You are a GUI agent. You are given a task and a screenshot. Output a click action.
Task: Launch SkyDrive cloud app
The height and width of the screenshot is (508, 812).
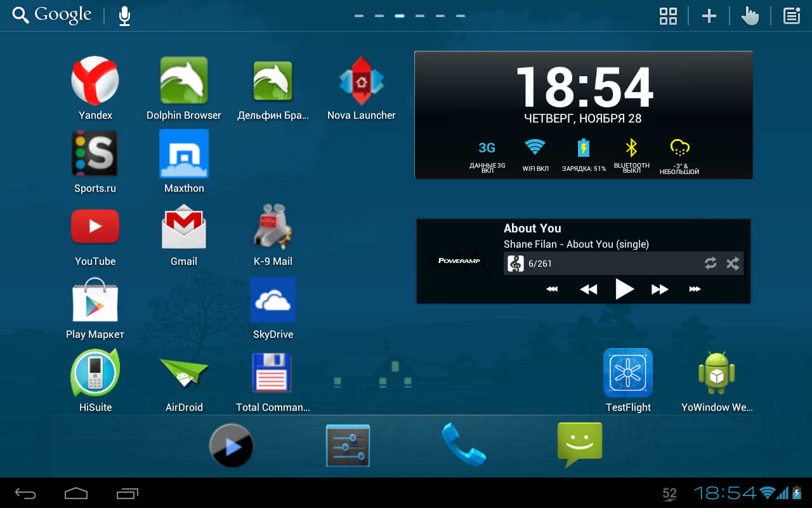click(x=273, y=300)
